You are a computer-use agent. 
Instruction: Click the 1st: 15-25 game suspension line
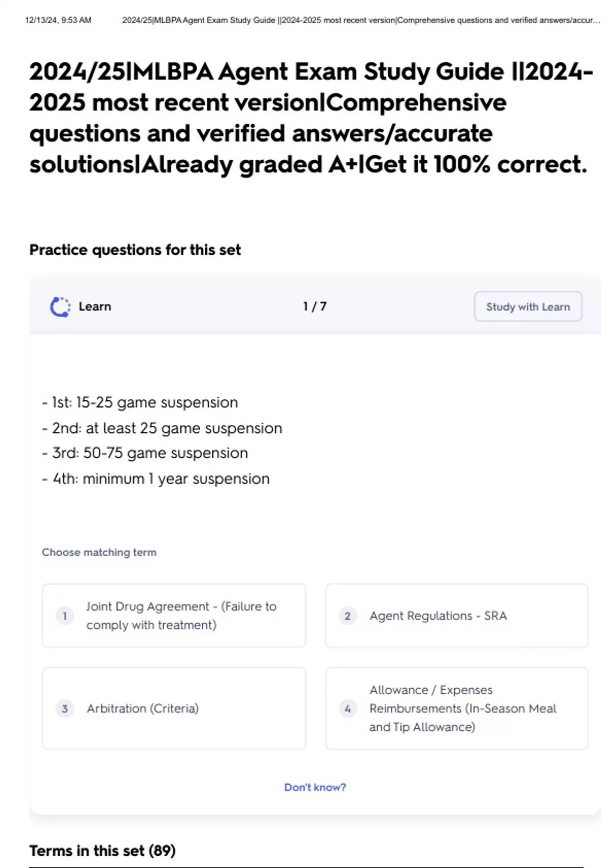coord(140,402)
